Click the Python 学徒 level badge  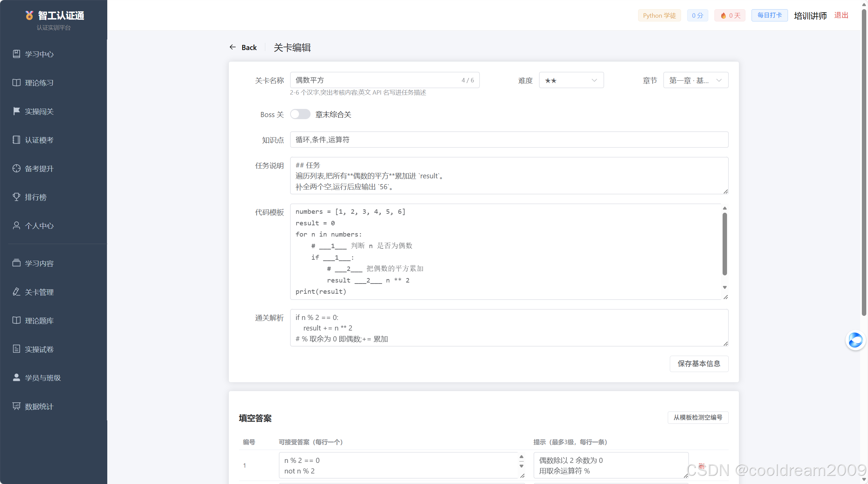[659, 15]
